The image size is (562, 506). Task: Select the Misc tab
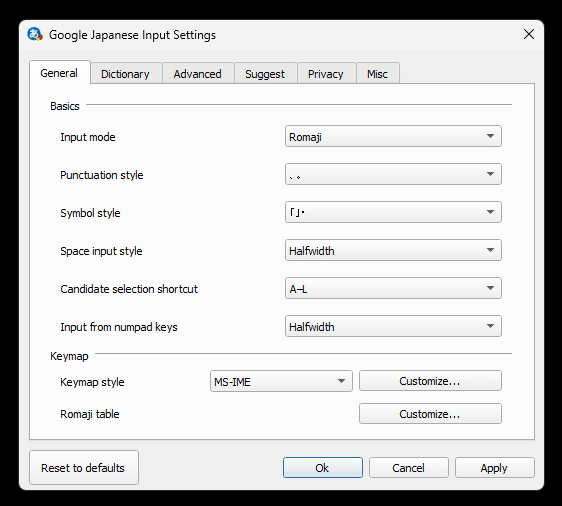point(377,73)
